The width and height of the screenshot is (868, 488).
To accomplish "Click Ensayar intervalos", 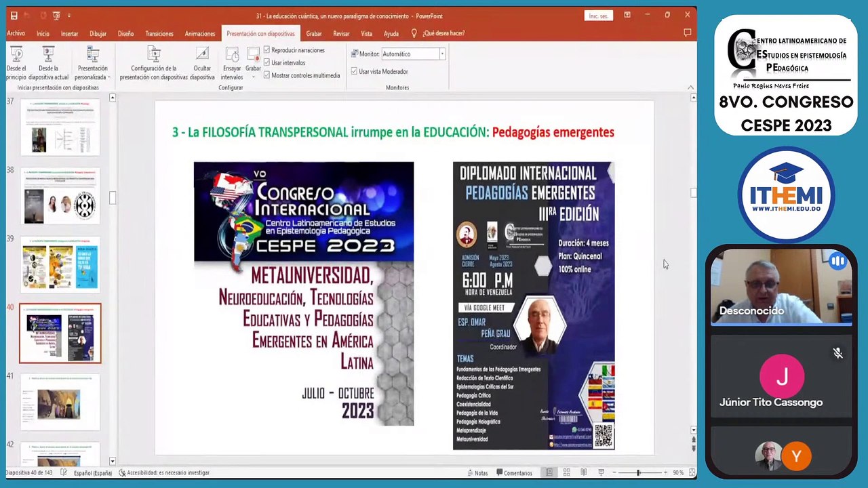I will click(232, 64).
